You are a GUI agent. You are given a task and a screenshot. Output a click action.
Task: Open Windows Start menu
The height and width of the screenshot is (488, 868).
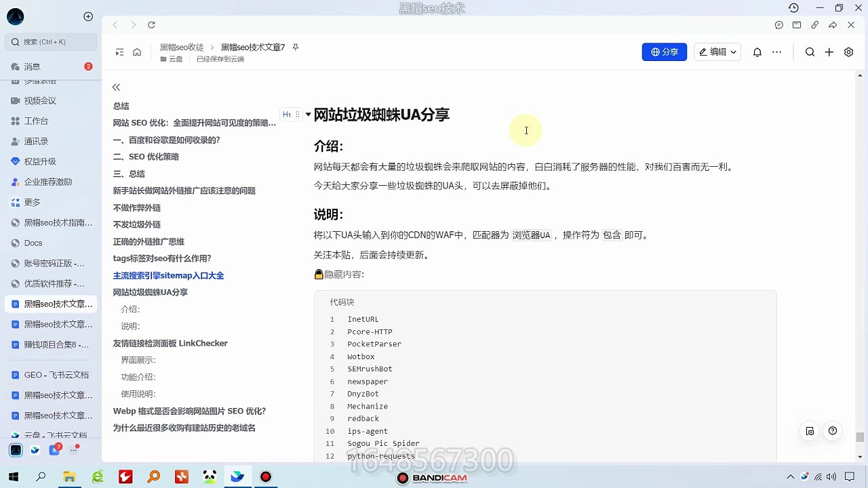tap(13, 477)
